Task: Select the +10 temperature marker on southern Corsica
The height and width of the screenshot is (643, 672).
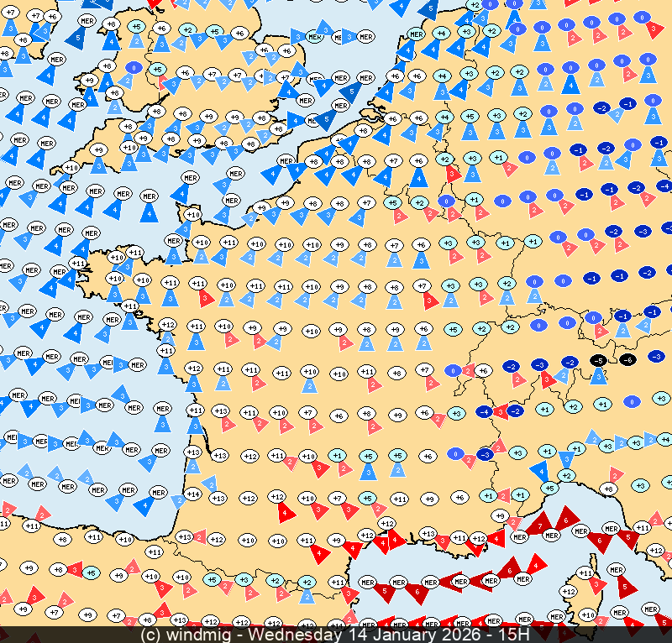Action: [x=587, y=616]
